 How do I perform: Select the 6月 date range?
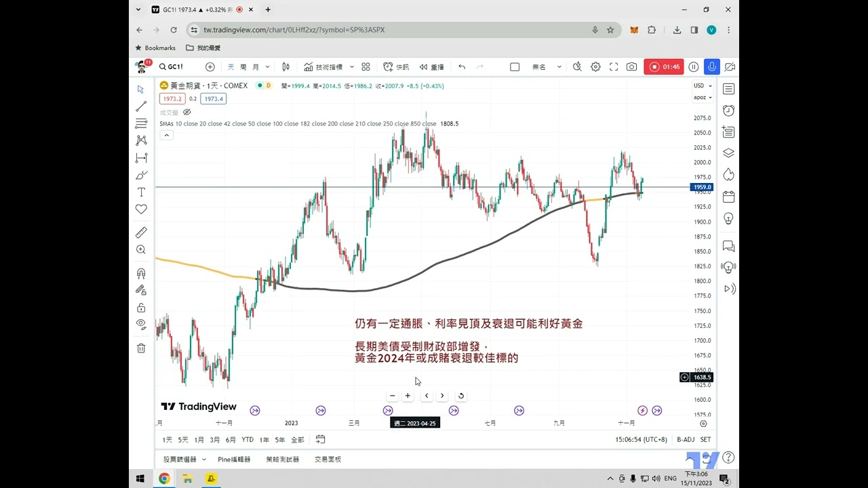[x=231, y=440]
